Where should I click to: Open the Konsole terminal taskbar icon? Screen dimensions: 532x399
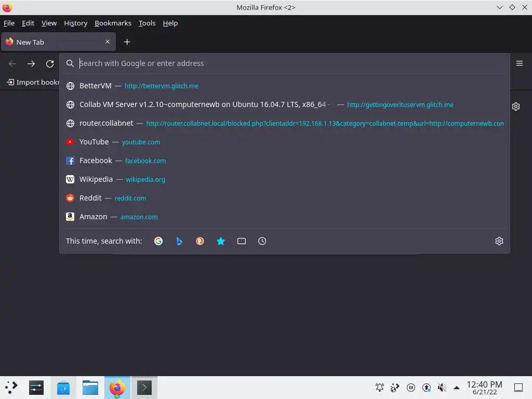click(x=144, y=388)
